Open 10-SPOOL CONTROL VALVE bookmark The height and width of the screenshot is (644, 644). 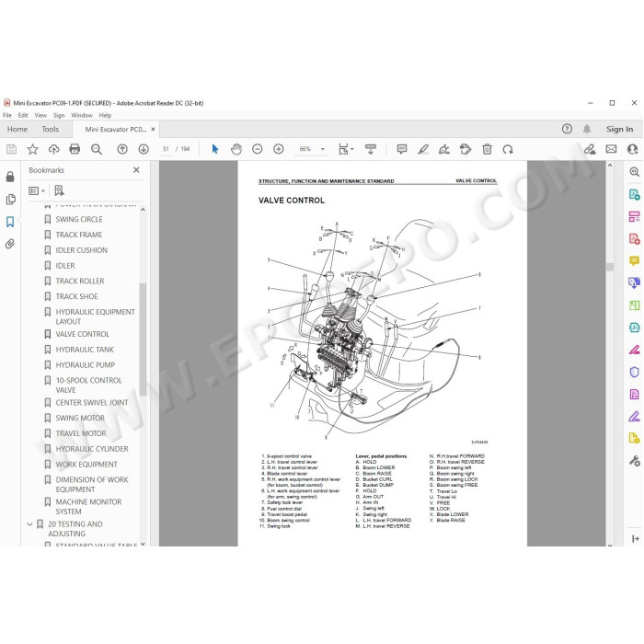tap(88, 385)
